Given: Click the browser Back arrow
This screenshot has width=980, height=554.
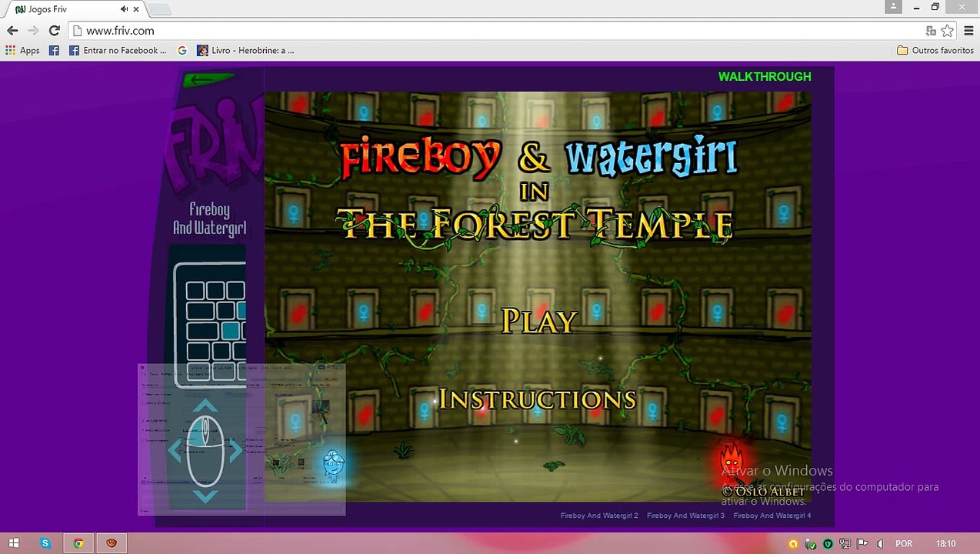Looking at the screenshot, I should (x=12, y=31).
